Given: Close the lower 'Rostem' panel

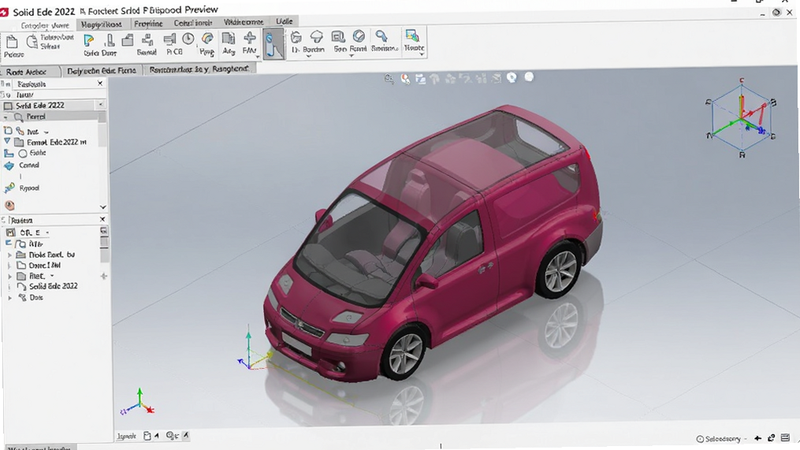Looking at the screenshot, I should coord(102,219).
